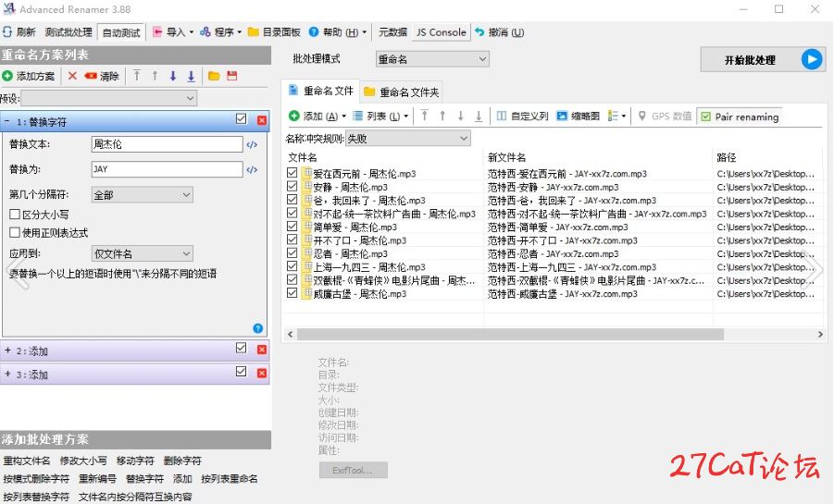
Task: Expand method 3 添加
Action: (7, 374)
